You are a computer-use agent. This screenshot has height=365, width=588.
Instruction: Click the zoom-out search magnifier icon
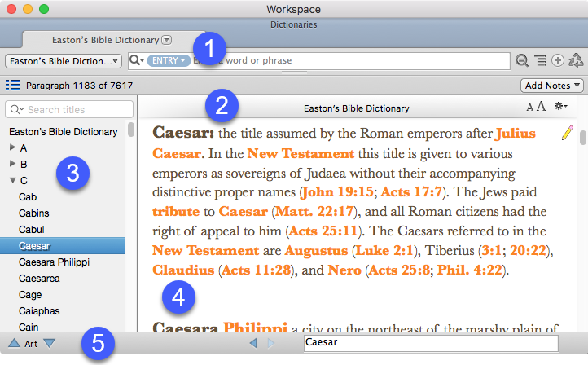click(x=522, y=61)
